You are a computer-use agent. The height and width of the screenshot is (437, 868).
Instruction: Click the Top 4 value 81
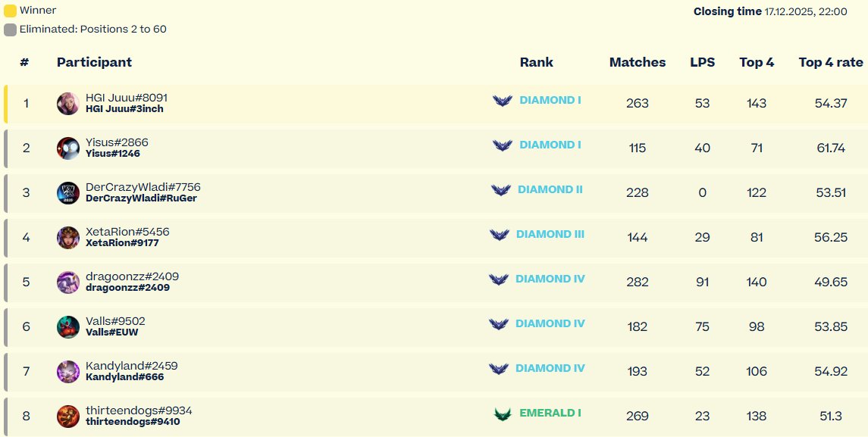coord(757,238)
